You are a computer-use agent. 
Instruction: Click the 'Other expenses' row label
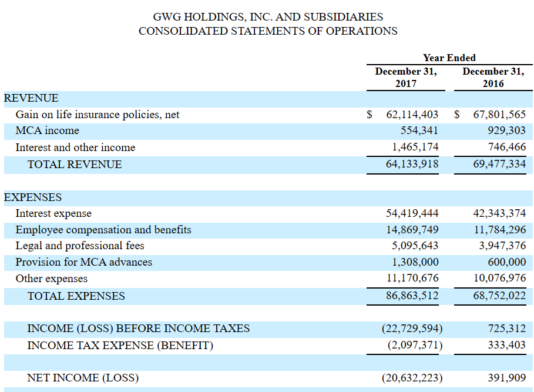[x=52, y=279]
